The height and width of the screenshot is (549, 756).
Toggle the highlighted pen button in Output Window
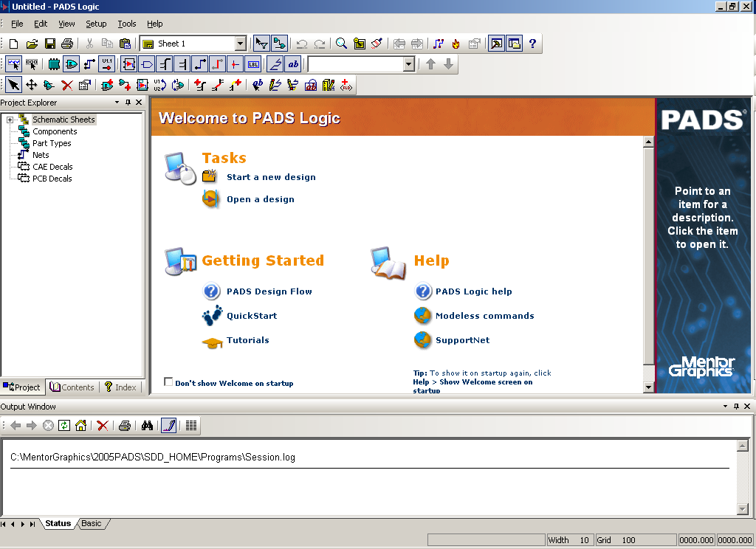[168, 426]
